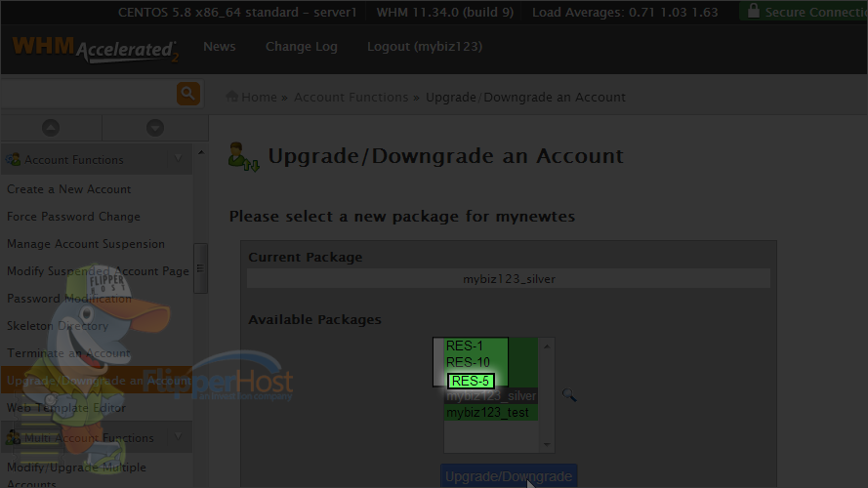Select package mybiz123_test
Viewport: 868px width, 488px height.
[491, 412]
